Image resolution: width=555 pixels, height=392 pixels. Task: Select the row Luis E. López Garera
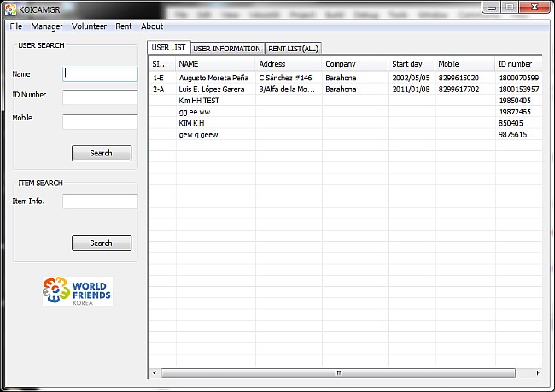pyautogui.click(x=346, y=89)
